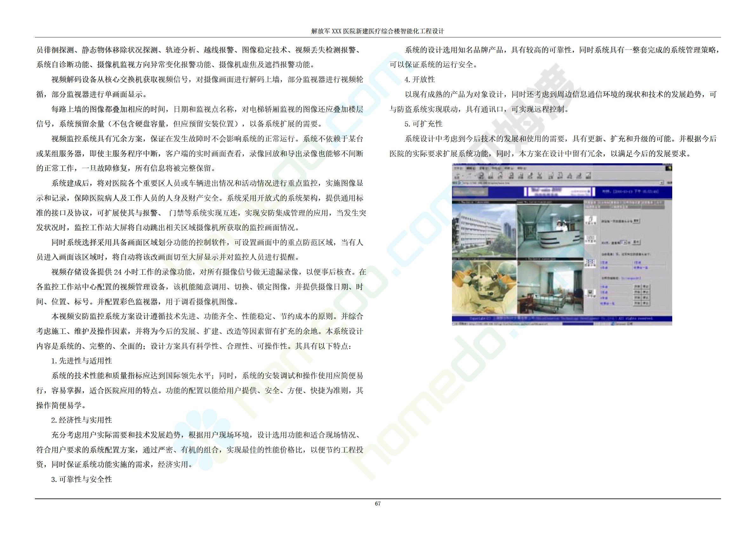The image size is (756, 534).
Task: Click Stop button in last recording row
Action: (646, 303)
